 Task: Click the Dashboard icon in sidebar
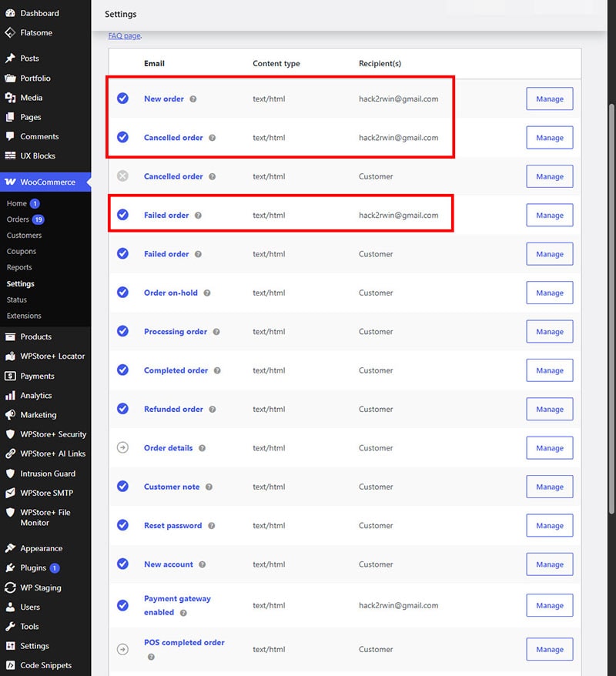point(10,13)
